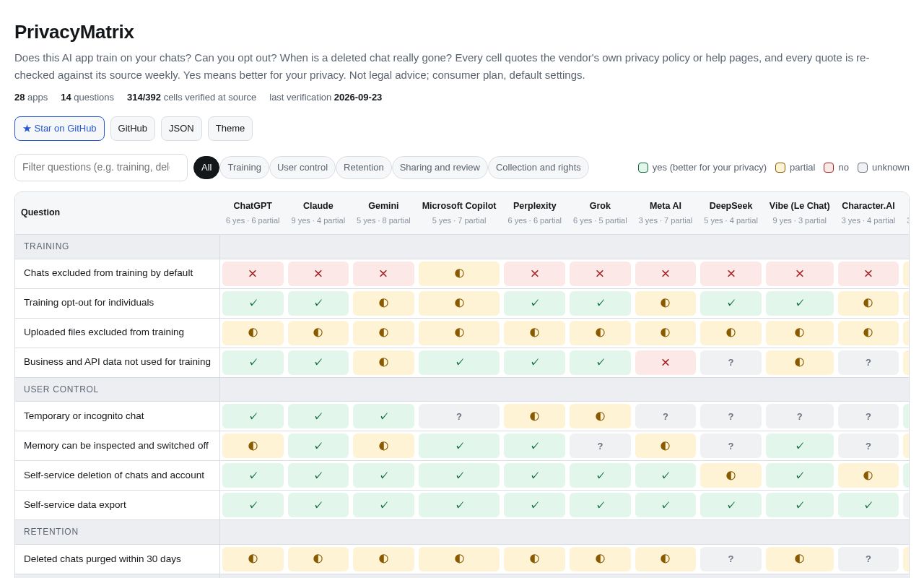The width and height of the screenshot is (924, 578).
Task: Click the gray 'unknown' legend swatch
Action: click(x=863, y=168)
